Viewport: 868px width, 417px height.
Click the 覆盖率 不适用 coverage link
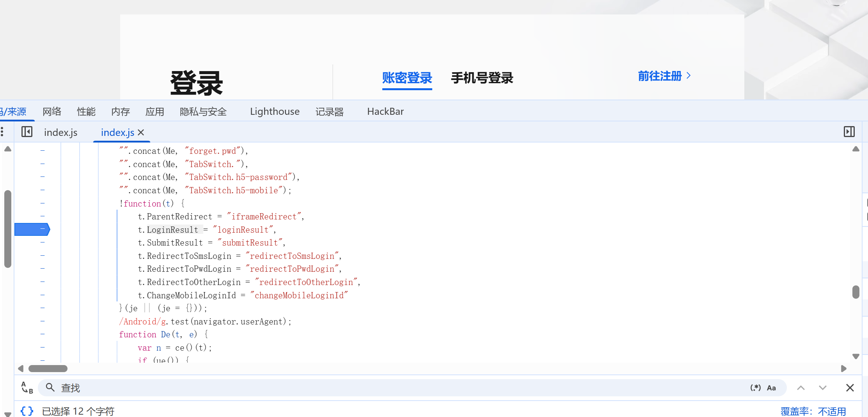point(813,411)
